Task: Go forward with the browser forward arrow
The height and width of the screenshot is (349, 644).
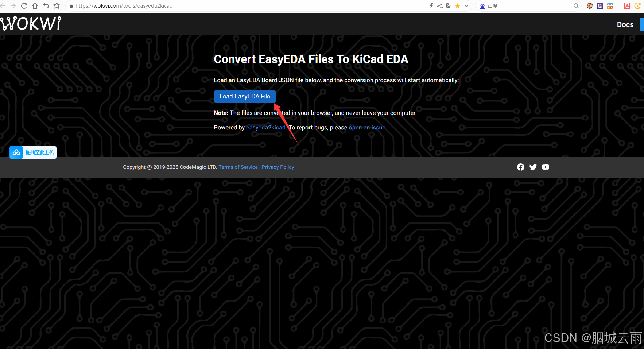Action: 13,6
